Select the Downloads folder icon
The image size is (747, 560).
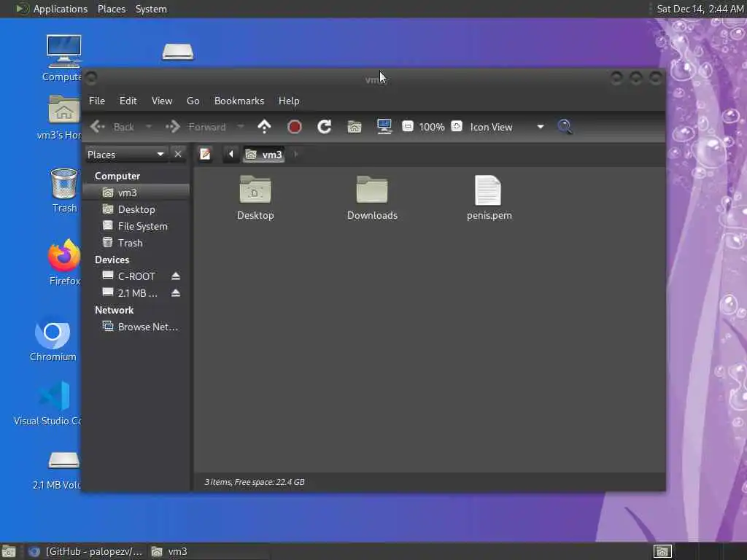pyautogui.click(x=372, y=198)
